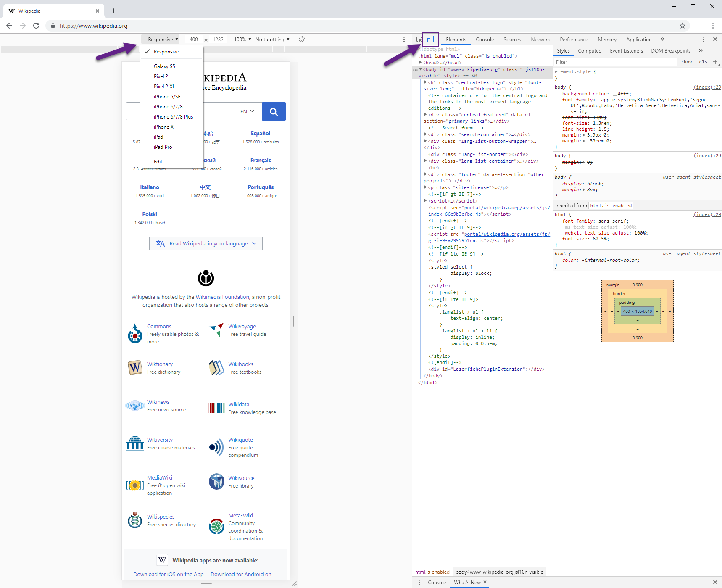
Task: Open the Français Wikipedia link
Action: click(x=261, y=160)
